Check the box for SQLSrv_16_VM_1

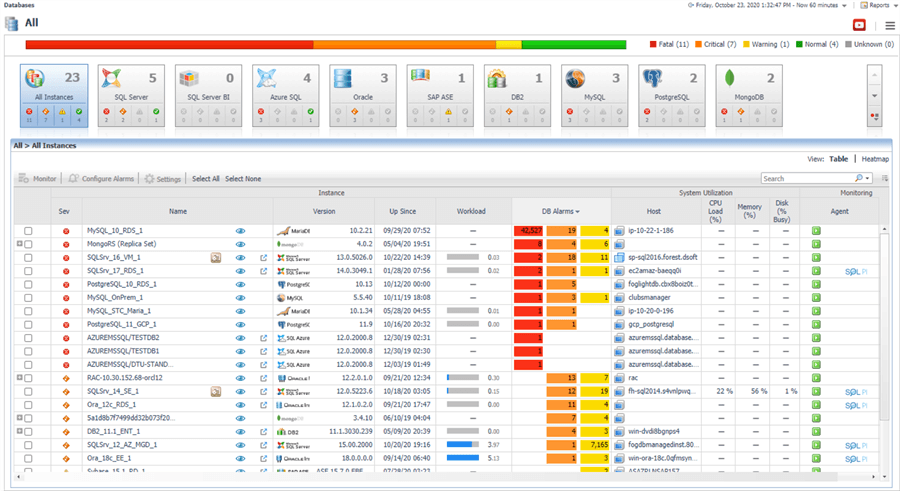(x=28, y=258)
